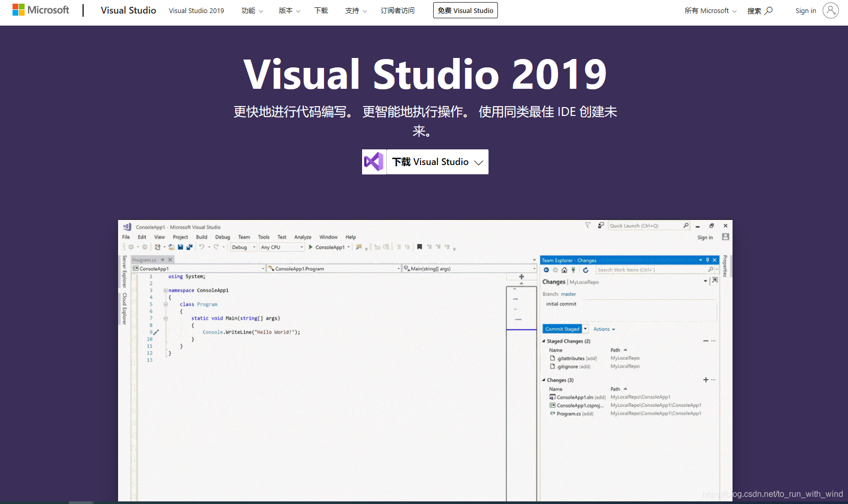
Task: Expand the 所有 Microsoft menu
Action: (711, 10)
